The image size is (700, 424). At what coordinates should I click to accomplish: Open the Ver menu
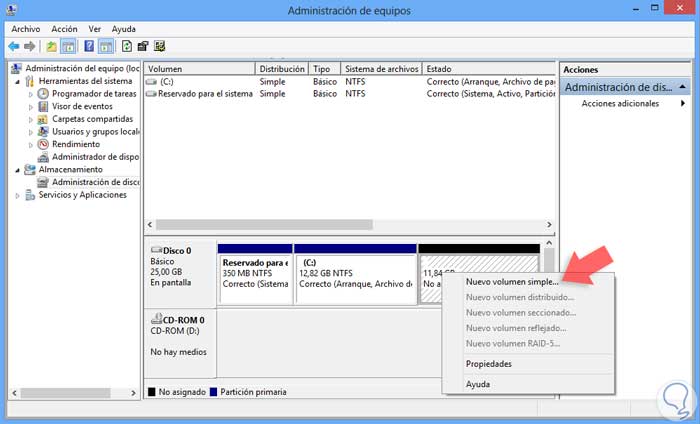tap(94, 29)
